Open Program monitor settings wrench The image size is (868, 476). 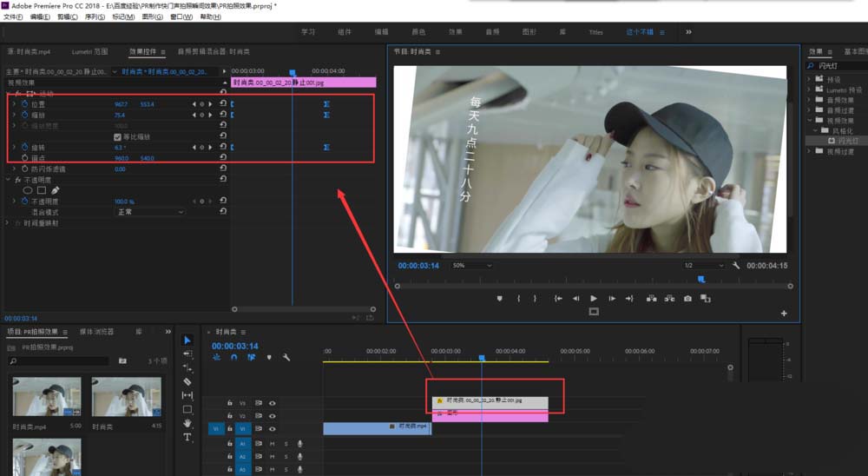(x=736, y=266)
